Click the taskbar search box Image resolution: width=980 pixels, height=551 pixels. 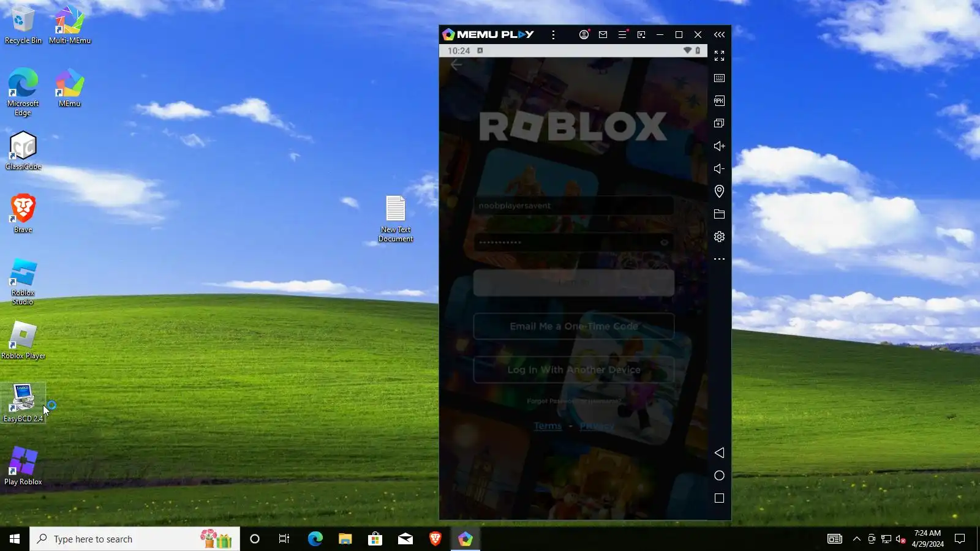pos(135,539)
